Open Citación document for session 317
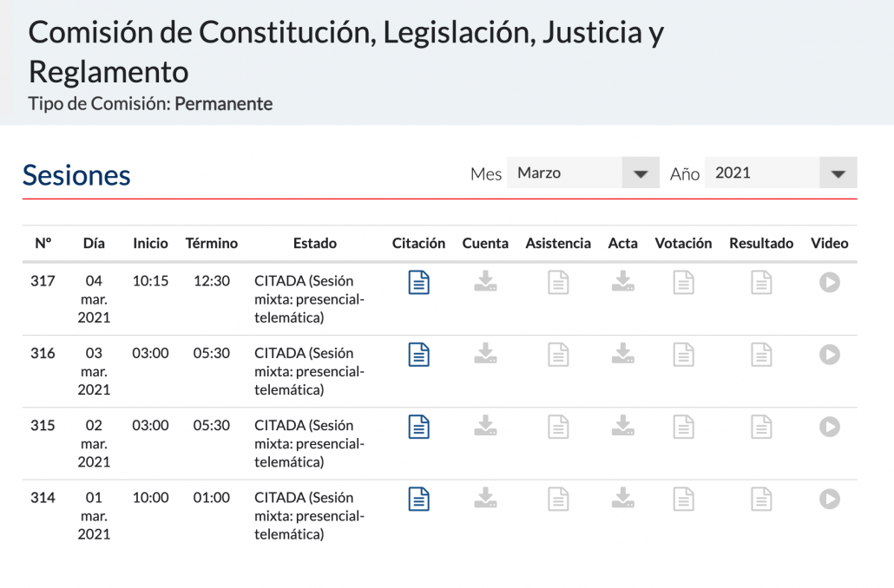 pos(419,283)
